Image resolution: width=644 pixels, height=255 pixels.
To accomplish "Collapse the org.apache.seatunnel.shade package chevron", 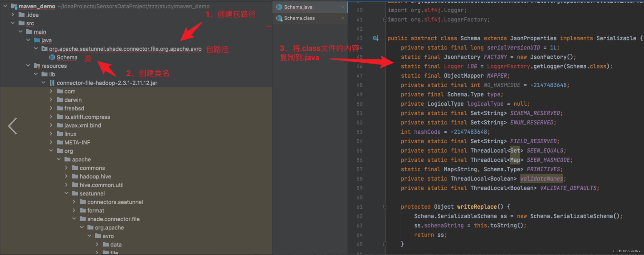I will pos(36,48).
